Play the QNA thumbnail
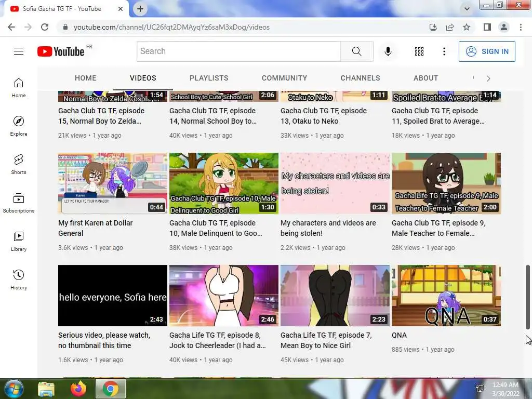Screen dimensions: 532x399 click(446, 296)
